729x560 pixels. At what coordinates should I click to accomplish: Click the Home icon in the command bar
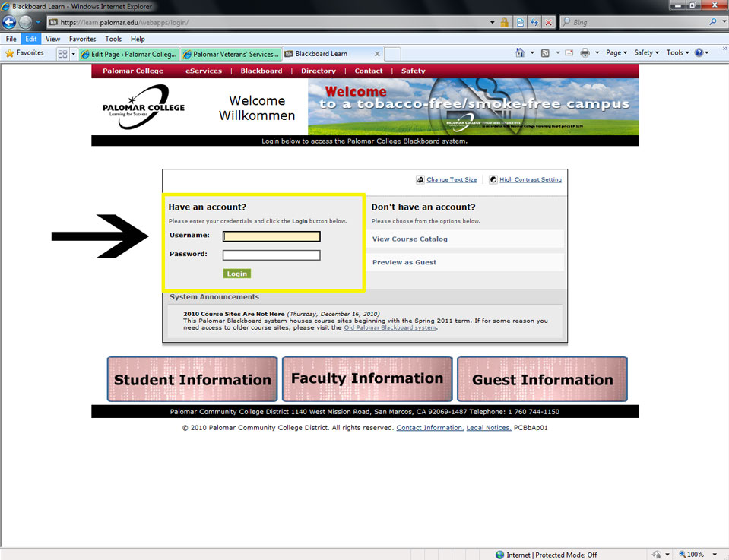(520, 53)
